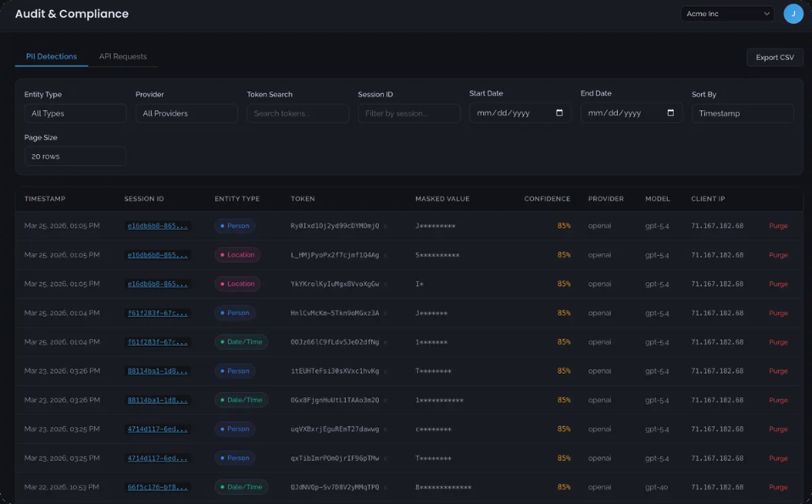Open the End Date calendar picker icon
The width and height of the screenshot is (812, 504).
click(670, 113)
